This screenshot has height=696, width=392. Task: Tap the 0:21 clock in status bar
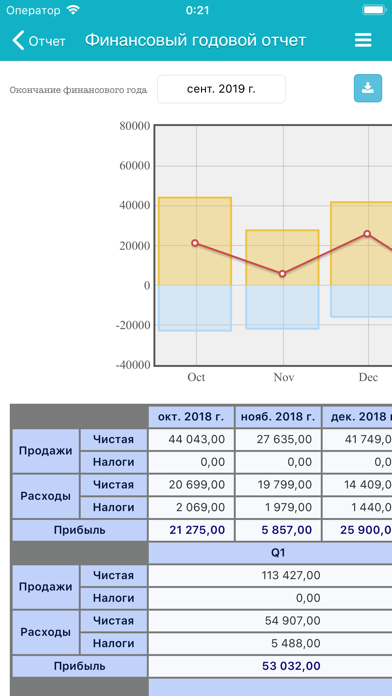tap(198, 10)
